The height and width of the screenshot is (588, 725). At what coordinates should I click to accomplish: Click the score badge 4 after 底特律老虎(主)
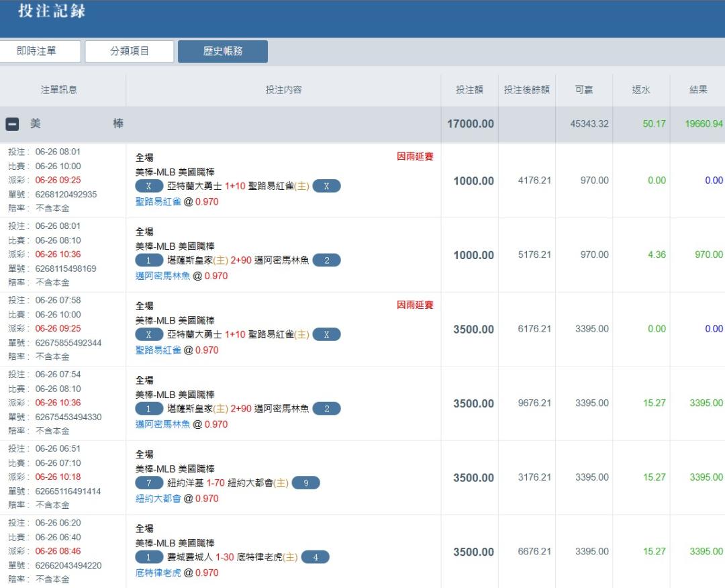(x=316, y=557)
